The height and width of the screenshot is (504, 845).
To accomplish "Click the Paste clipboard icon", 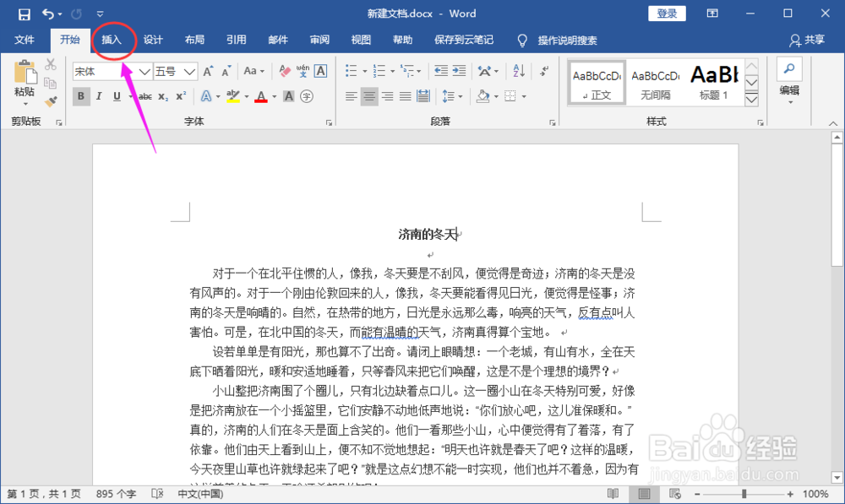I will (x=25, y=72).
